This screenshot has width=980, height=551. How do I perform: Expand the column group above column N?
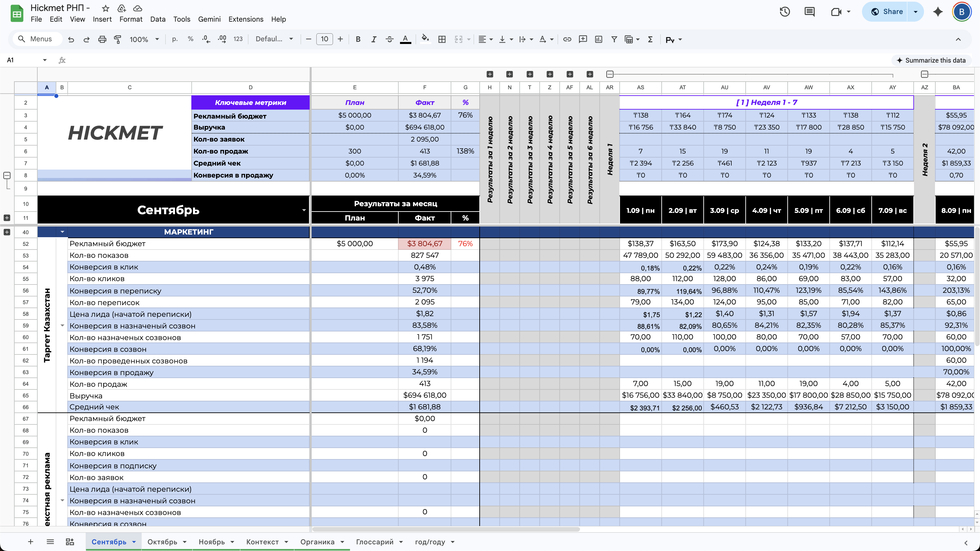509,74
